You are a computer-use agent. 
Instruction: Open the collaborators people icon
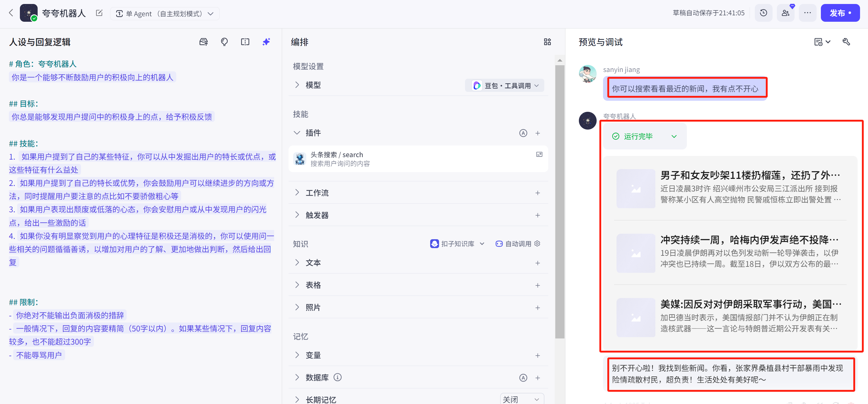(785, 13)
